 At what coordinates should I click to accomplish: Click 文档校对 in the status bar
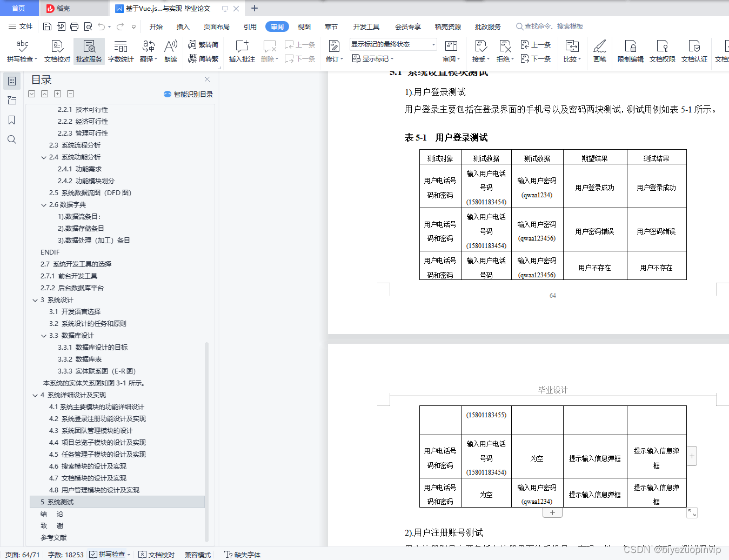[x=157, y=555]
